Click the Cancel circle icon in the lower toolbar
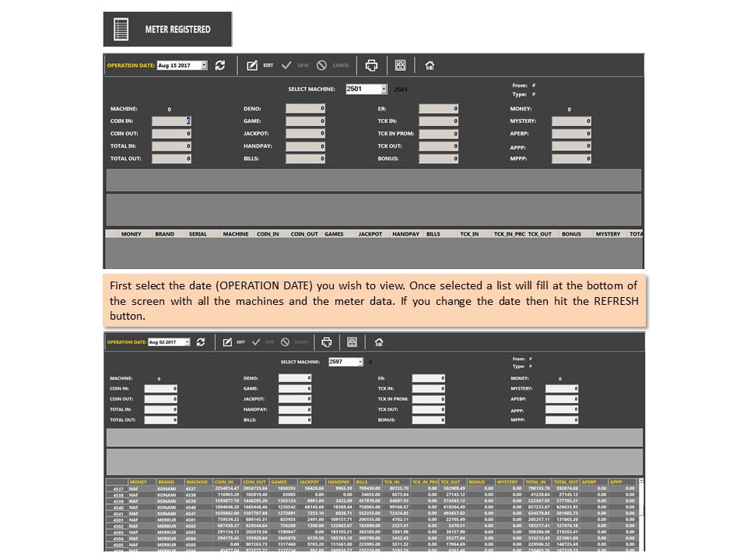Viewport: 747px width, 560px height. click(285, 342)
